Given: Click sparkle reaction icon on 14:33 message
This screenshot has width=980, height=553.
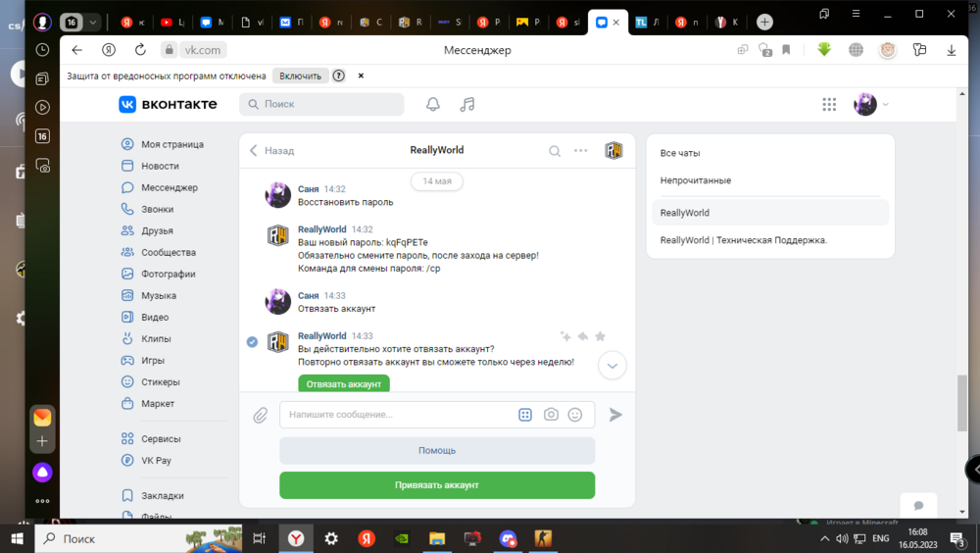Looking at the screenshot, I should tap(565, 336).
